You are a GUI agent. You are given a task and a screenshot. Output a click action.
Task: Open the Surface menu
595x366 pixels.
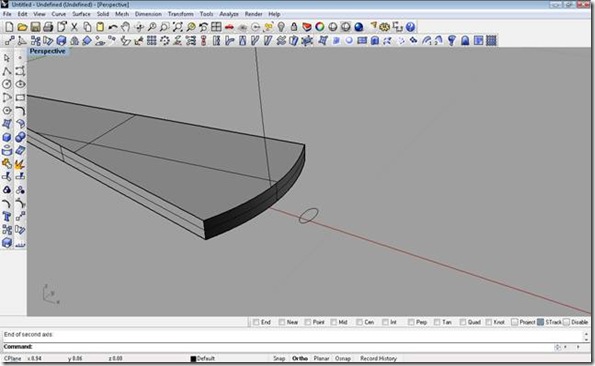coord(81,14)
